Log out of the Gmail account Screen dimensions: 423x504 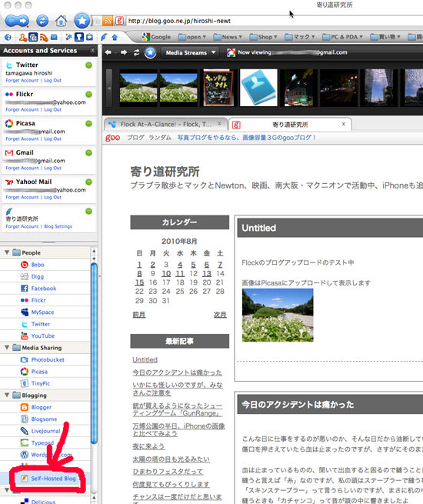[x=52, y=168]
